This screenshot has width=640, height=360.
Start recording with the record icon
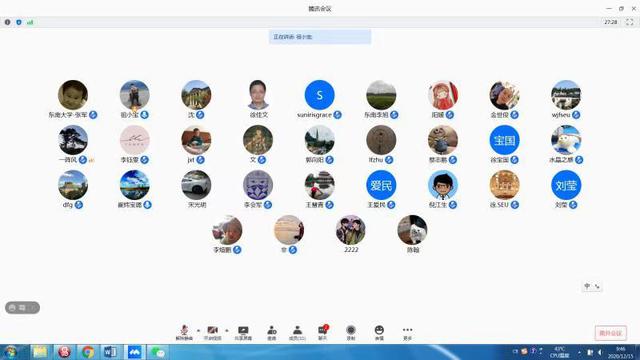pyautogui.click(x=351, y=333)
